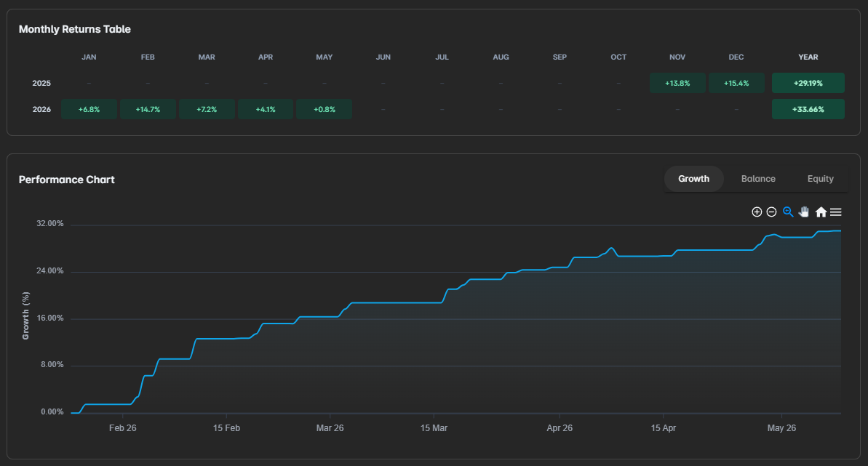Click the JAN column header
The height and width of the screenshot is (466, 868).
click(89, 57)
